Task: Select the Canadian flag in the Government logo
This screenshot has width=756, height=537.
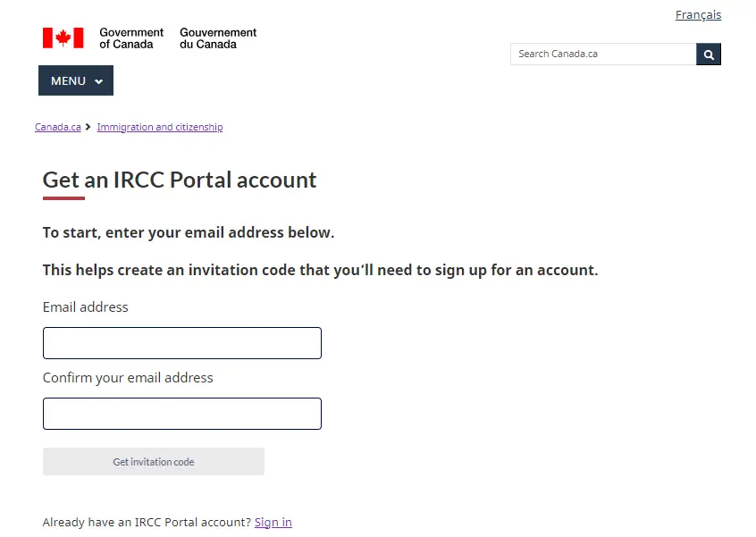Action: click(63, 38)
